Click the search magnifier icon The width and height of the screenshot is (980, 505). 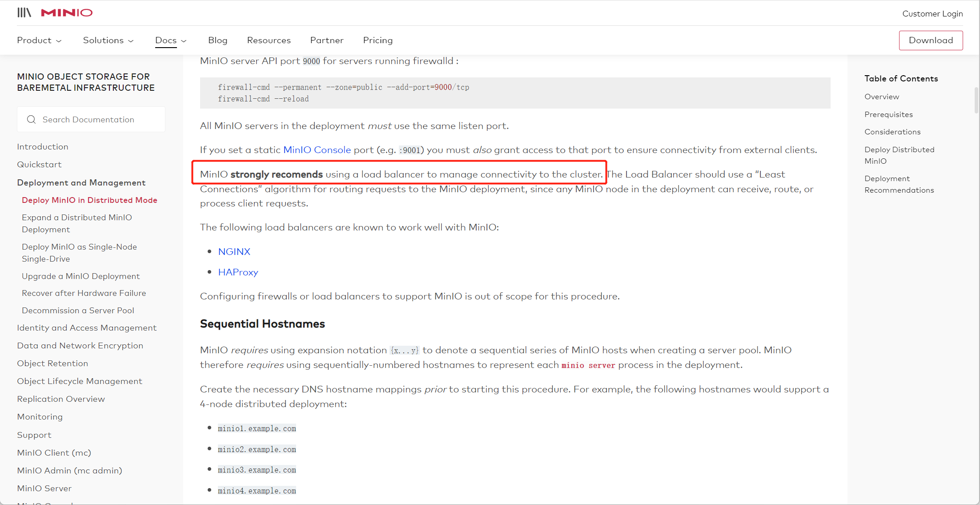point(31,120)
